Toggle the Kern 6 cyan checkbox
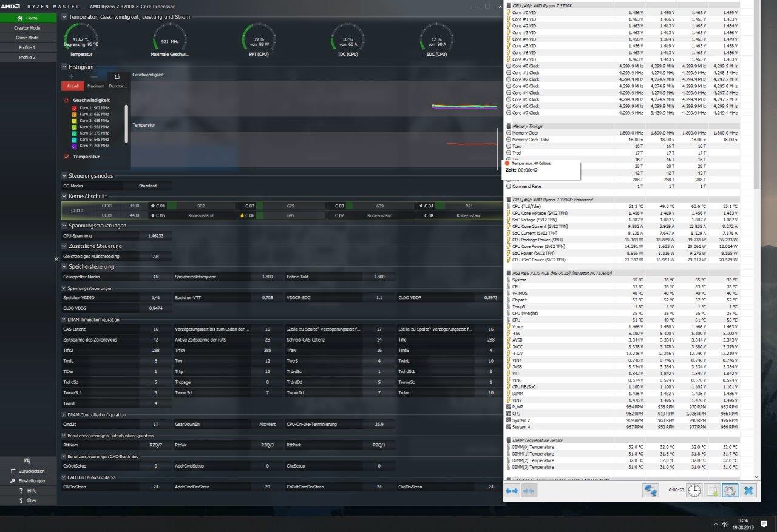The height and width of the screenshot is (532, 777). [75, 140]
